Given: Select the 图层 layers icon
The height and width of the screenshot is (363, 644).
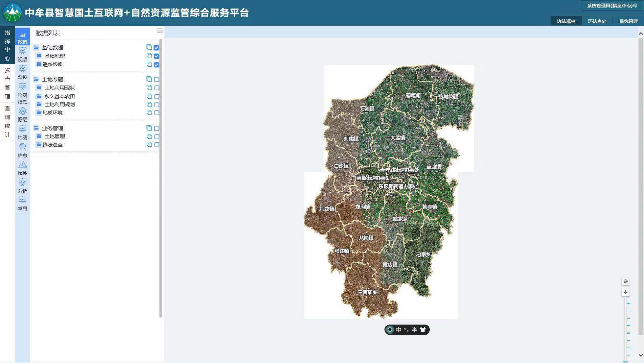Looking at the screenshot, I should (x=22, y=114).
